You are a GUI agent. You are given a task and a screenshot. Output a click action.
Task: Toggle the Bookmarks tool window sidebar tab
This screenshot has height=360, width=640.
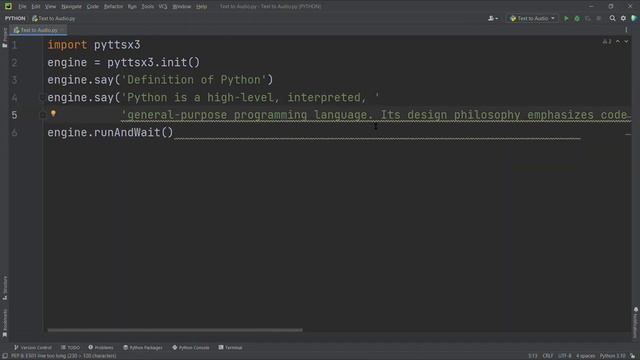[4, 323]
